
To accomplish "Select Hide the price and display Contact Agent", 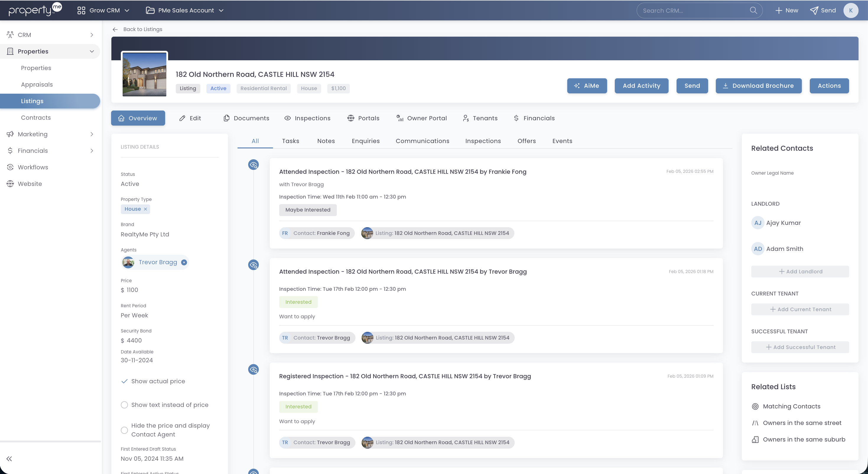I will click(x=124, y=430).
